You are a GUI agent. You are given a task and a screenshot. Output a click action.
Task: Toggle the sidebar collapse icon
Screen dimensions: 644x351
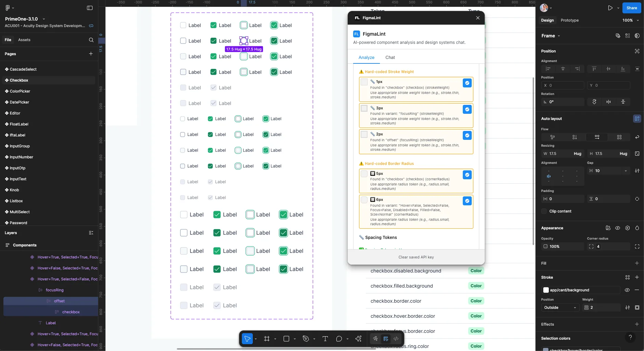point(90,8)
